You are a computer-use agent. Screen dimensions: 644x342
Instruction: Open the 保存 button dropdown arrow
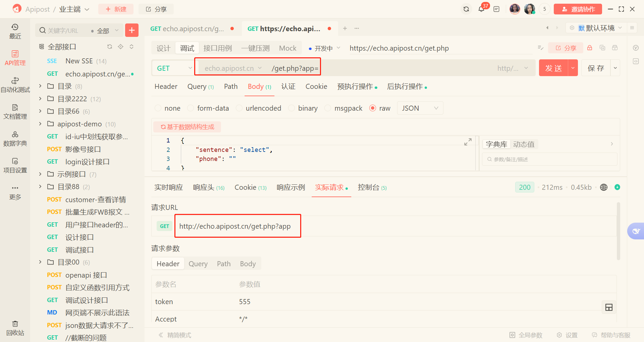615,68
